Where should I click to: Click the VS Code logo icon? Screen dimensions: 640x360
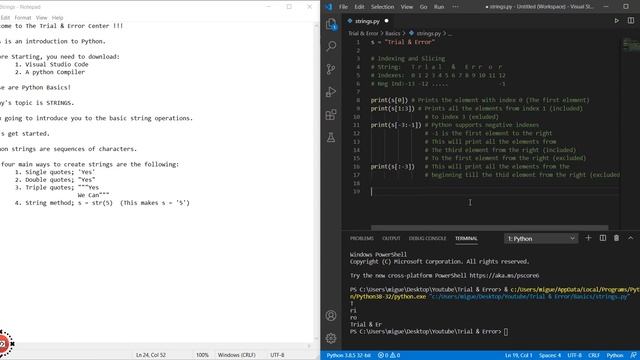pyautogui.click(x=329, y=7)
